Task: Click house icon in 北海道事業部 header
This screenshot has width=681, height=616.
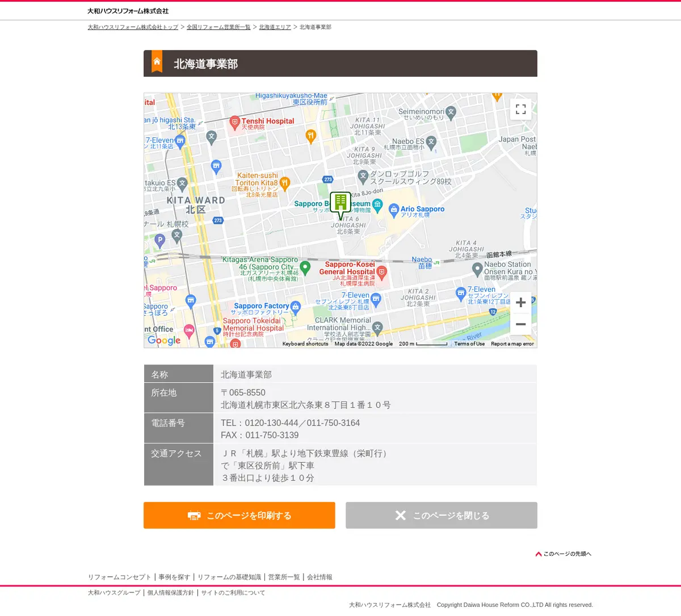Action: click(157, 62)
